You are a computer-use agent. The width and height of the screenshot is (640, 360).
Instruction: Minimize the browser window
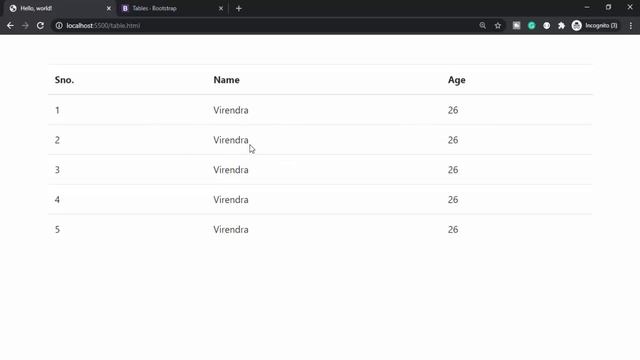[587, 7]
